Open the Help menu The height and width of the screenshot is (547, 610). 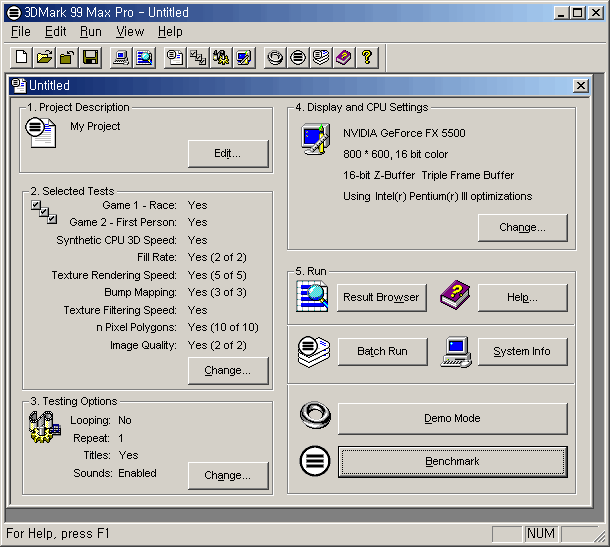point(170,32)
